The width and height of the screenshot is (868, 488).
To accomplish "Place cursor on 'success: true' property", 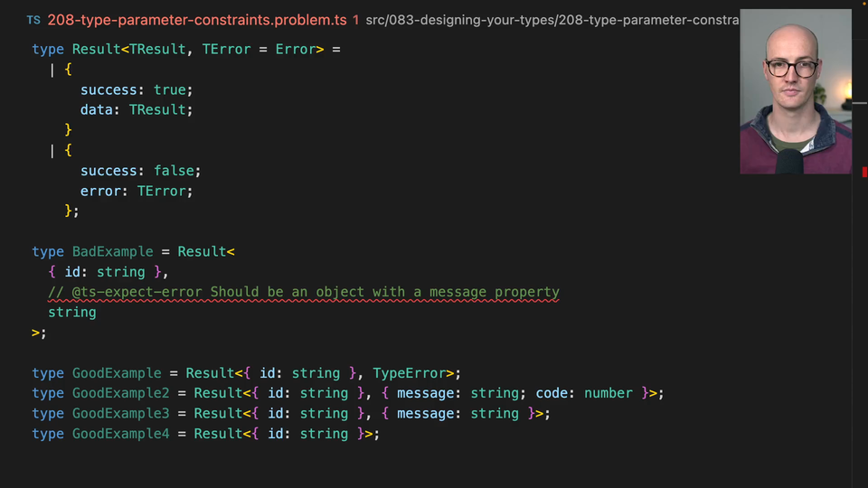I will point(137,89).
